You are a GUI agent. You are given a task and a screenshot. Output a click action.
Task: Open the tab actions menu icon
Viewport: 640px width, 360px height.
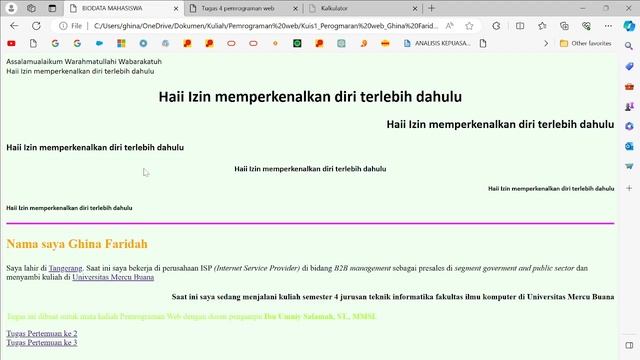point(52,8)
